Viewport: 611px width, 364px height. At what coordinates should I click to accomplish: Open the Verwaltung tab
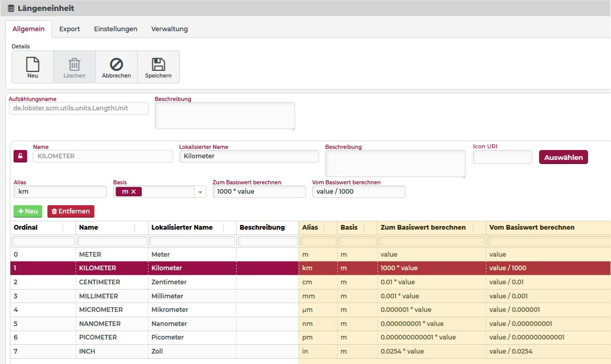pos(169,29)
